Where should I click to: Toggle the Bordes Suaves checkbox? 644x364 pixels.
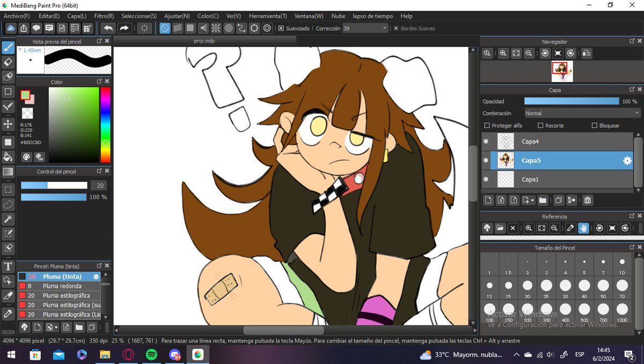pyautogui.click(x=396, y=28)
